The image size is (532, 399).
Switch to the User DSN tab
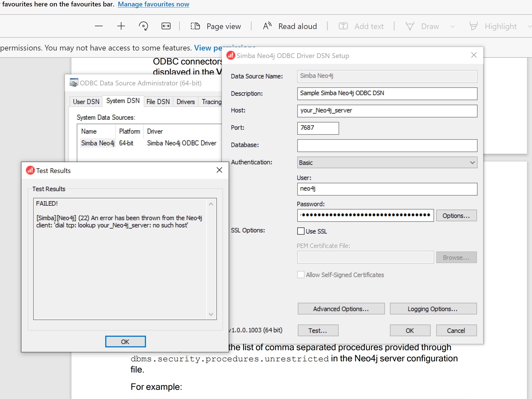[86, 102]
